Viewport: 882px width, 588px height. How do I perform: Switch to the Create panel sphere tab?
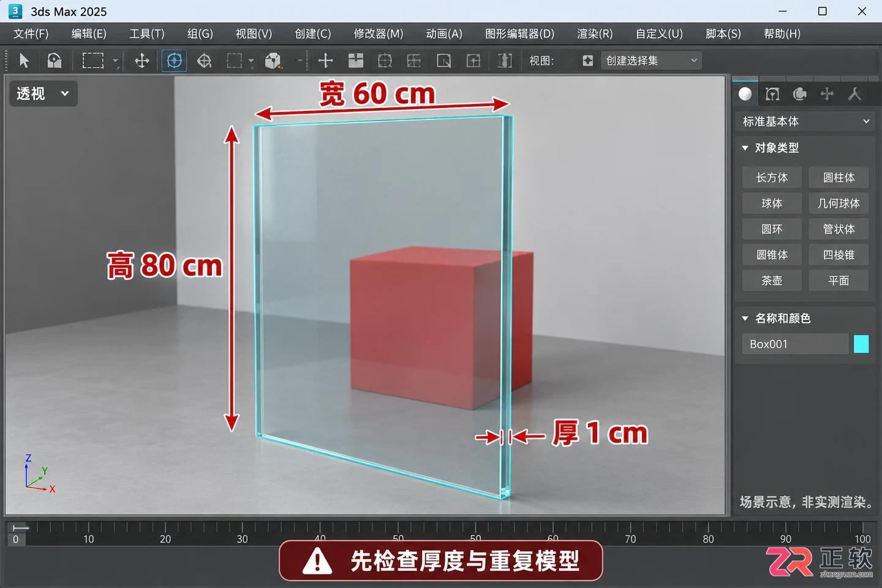(x=745, y=94)
